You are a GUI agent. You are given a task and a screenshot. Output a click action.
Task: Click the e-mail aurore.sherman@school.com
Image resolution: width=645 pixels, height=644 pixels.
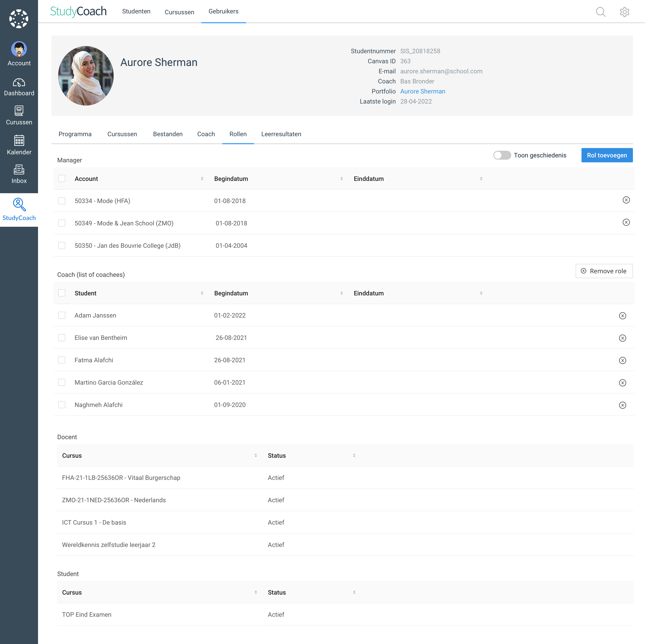coord(441,72)
